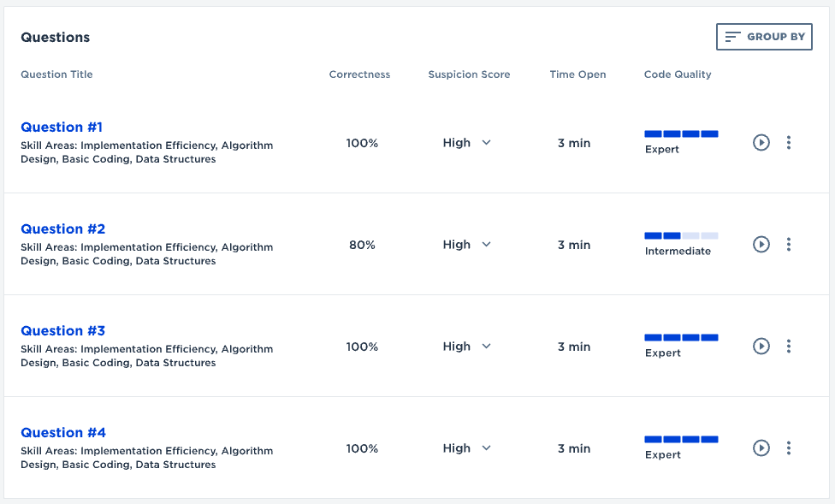Screen dimensions: 835x504
Task: Open more options for Question #1
Action: click(x=789, y=143)
